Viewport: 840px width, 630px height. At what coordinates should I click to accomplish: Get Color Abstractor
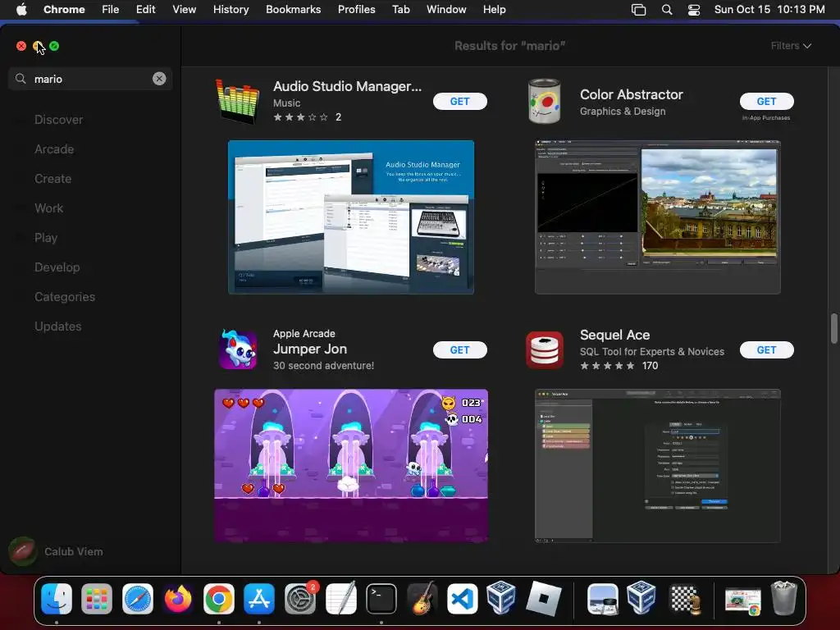[x=767, y=101]
